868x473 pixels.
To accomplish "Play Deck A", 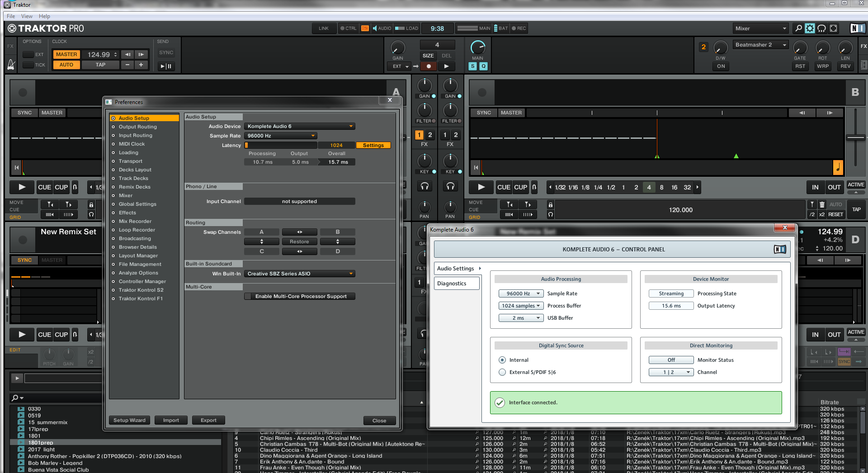I will pos(22,187).
